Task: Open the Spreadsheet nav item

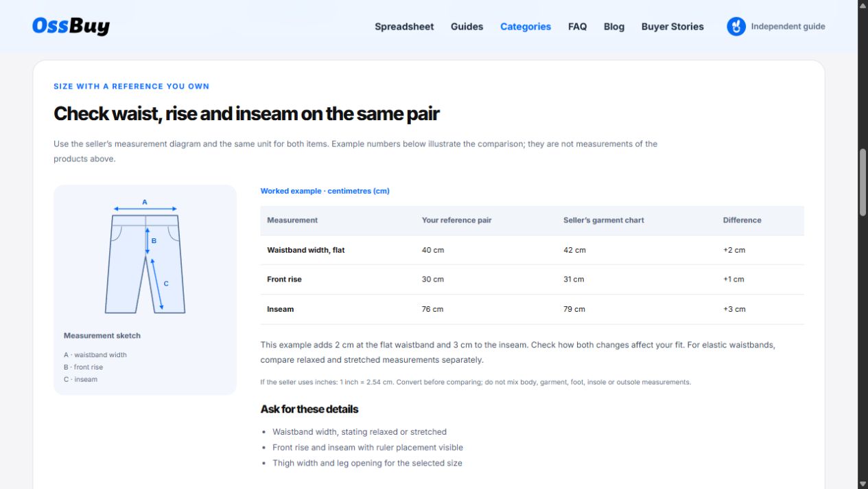Action: (x=404, y=27)
